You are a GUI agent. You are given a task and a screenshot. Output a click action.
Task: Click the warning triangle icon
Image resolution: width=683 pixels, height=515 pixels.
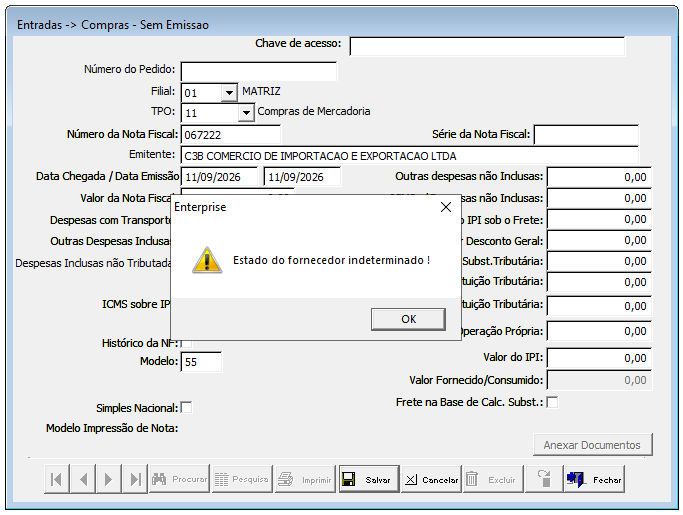pos(207,260)
